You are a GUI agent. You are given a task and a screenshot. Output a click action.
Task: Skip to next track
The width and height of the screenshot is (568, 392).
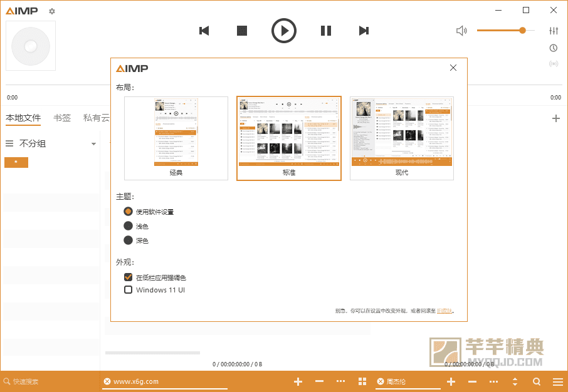pos(364,31)
